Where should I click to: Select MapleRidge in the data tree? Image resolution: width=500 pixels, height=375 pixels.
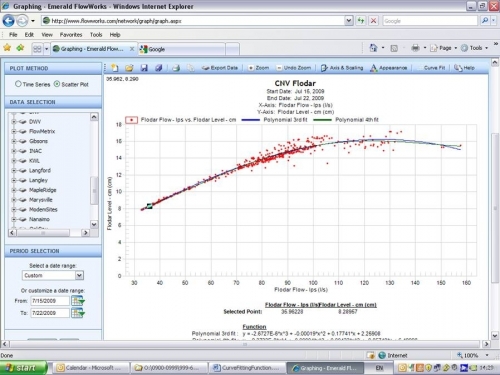43,190
